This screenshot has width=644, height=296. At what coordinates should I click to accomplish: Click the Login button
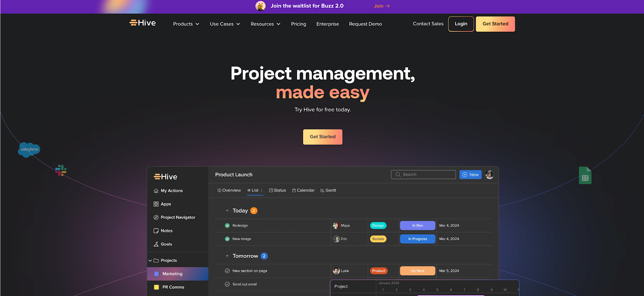pyautogui.click(x=461, y=24)
